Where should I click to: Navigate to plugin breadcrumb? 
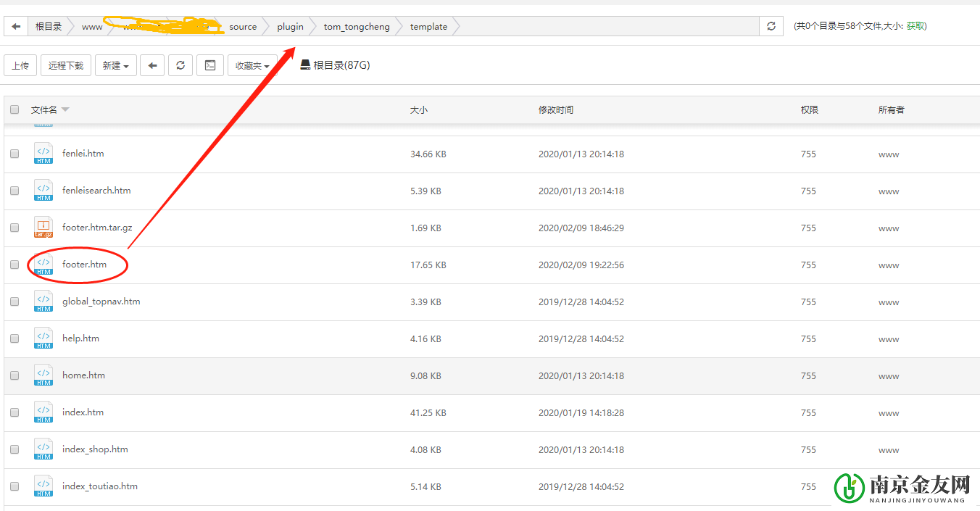pos(290,27)
